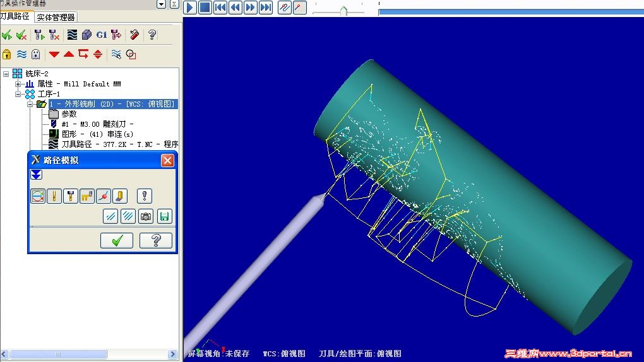Screen dimensions: 644x362
Task: Toggle display tool button in 路径模拟
Action: (x=54, y=196)
